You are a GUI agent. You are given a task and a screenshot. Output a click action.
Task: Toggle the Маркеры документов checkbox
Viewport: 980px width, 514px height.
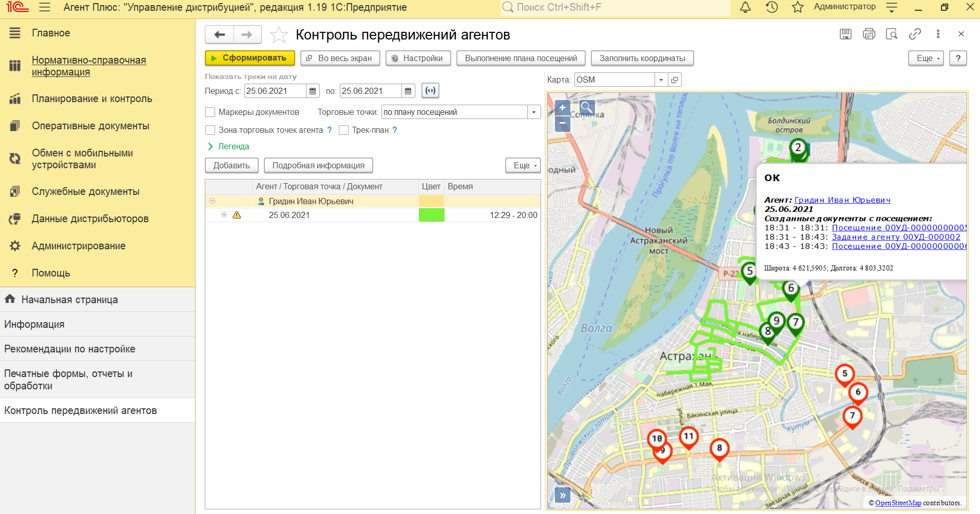point(210,112)
